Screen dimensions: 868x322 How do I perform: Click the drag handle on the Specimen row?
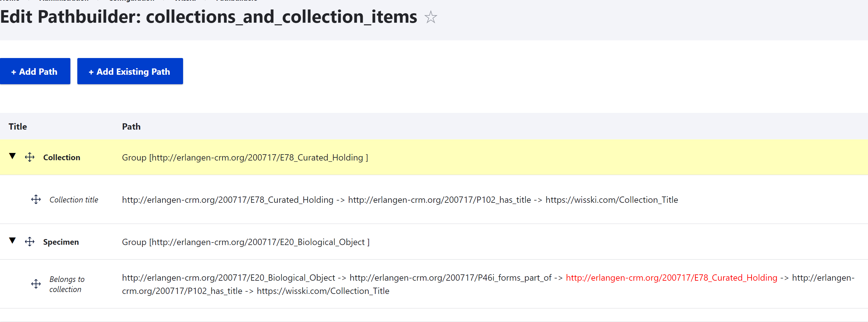pos(30,242)
